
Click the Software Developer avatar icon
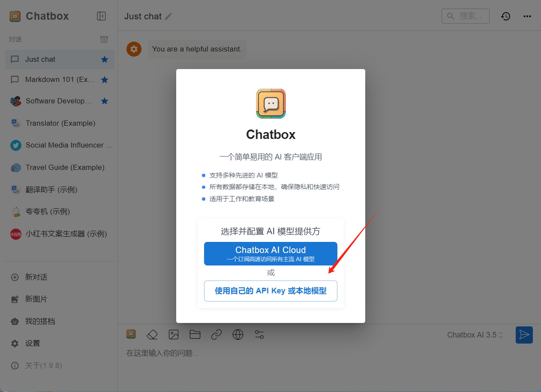(x=15, y=101)
